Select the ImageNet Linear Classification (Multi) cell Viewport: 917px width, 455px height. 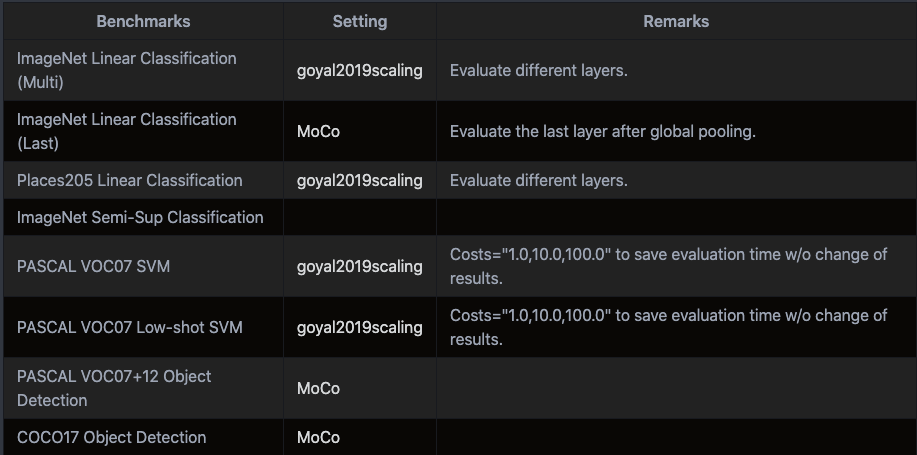(x=127, y=70)
